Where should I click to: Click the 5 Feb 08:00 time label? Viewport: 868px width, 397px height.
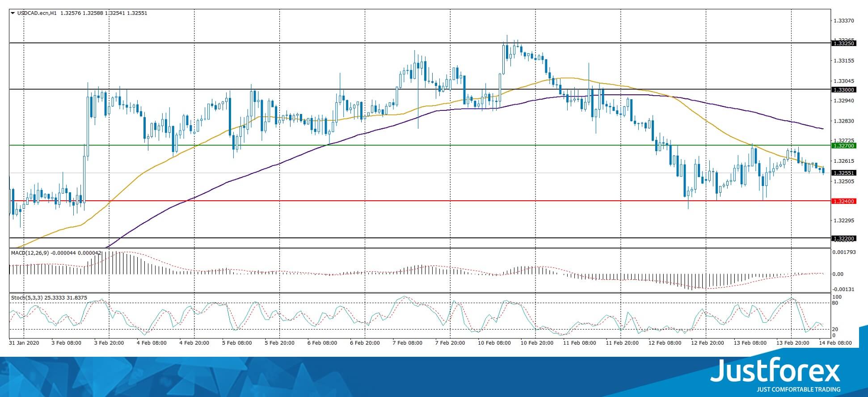(237, 343)
